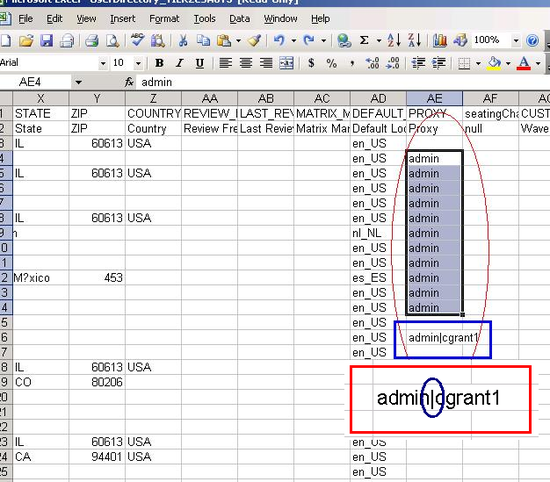Toggle Italic formatting
Image resolution: width=550 pixels, height=482 pixels.
pos(180,63)
